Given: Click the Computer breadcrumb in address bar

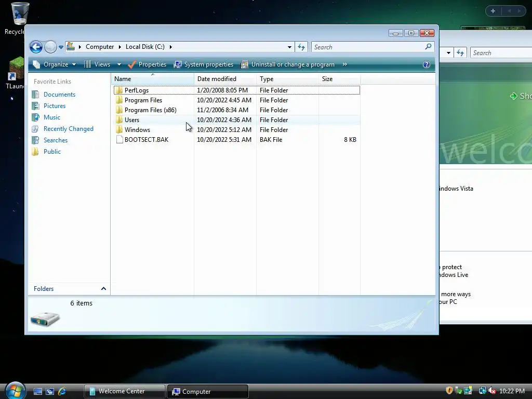Looking at the screenshot, I should 99,47.
